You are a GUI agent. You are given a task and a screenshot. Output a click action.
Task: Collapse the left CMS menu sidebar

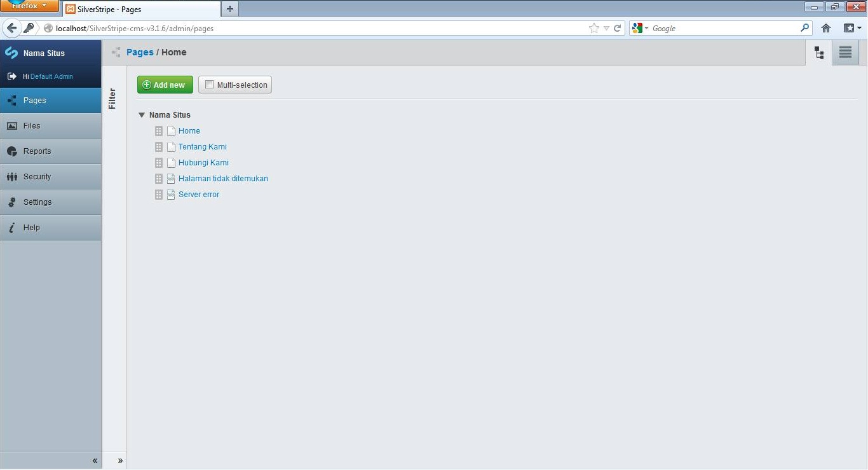click(x=95, y=460)
